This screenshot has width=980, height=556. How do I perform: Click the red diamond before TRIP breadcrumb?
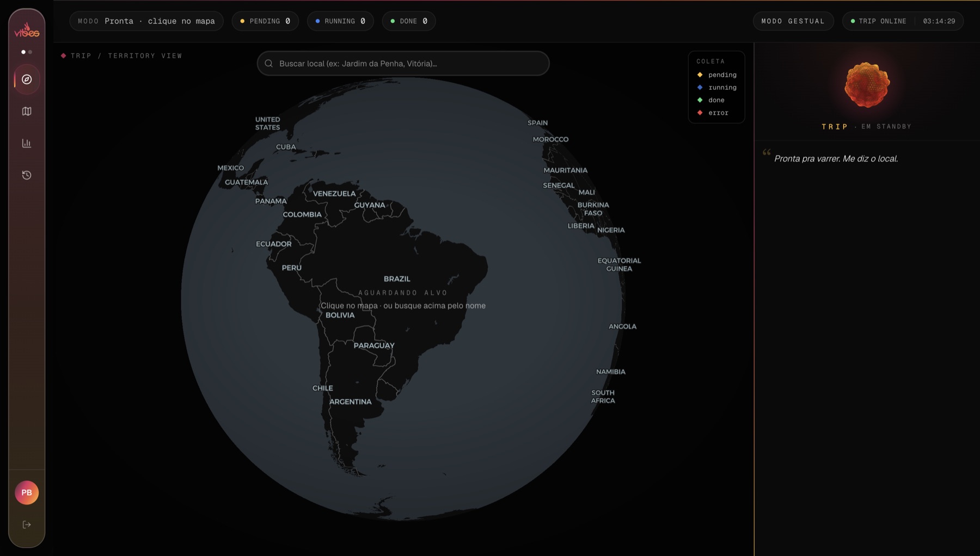coord(64,55)
